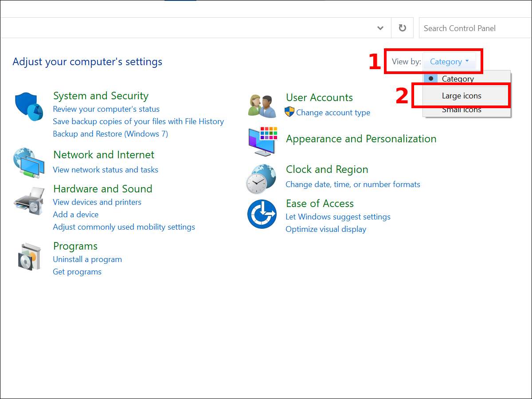Open Appearance and Personalization monitor icon
The image size is (532, 399).
(262, 141)
